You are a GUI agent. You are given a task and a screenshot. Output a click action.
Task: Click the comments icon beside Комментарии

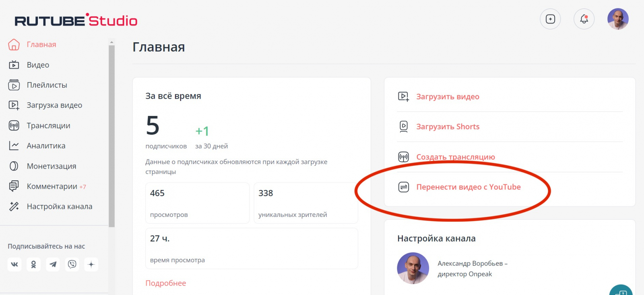point(14,186)
